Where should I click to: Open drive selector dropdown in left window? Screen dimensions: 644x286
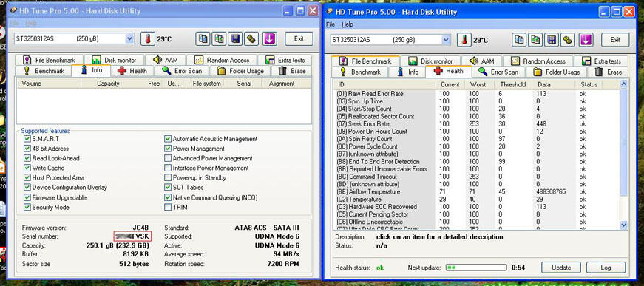[129, 38]
